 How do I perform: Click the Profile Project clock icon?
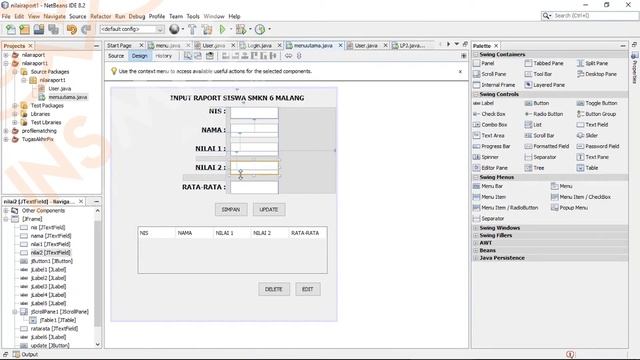[x=260, y=29]
